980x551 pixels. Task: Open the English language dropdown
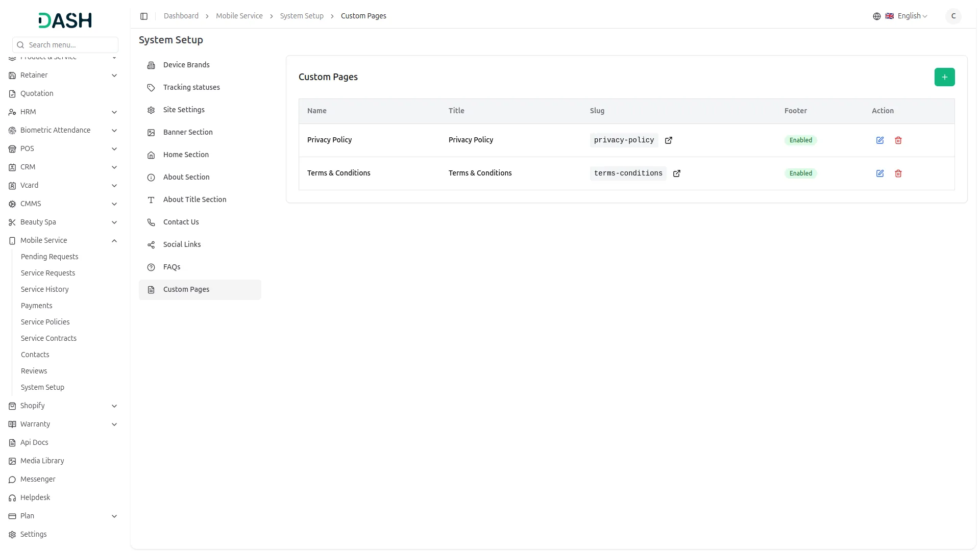tap(909, 16)
